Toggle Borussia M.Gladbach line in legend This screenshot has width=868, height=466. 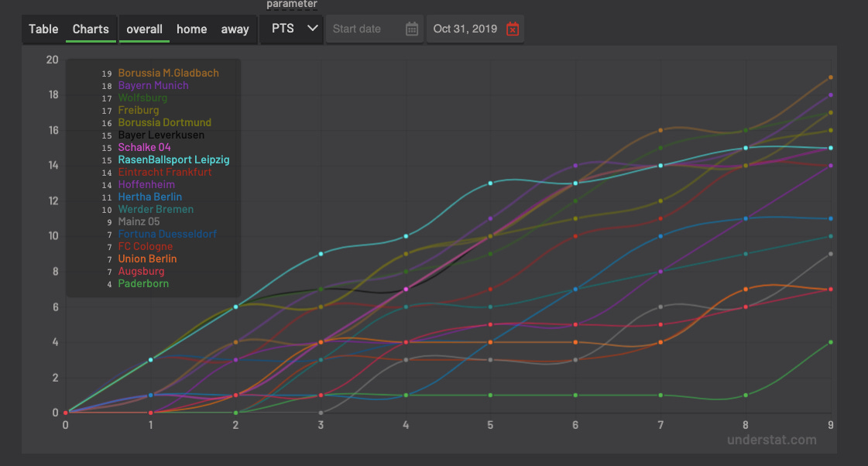pyautogui.click(x=168, y=73)
